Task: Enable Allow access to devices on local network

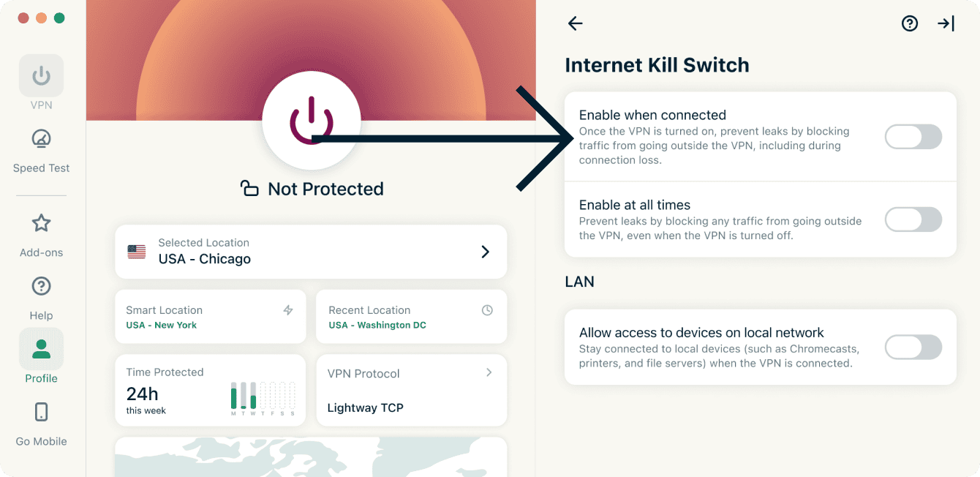Action: pos(913,348)
